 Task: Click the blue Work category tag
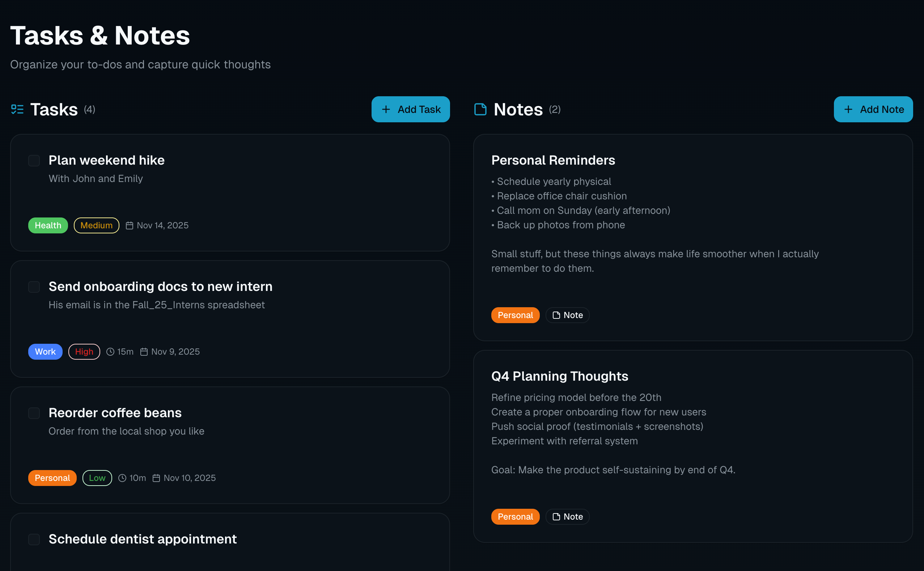click(x=45, y=352)
